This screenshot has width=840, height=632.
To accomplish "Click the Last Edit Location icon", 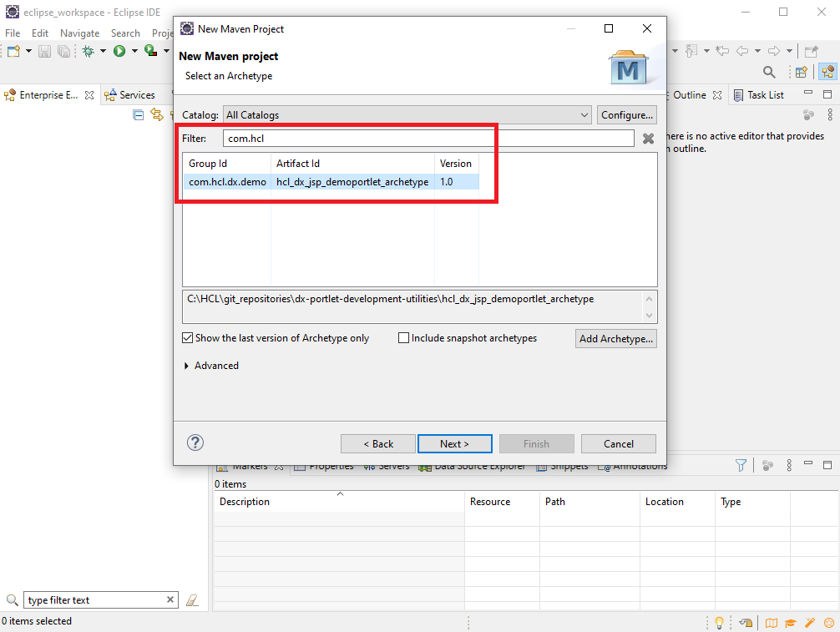I will tap(722, 52).
